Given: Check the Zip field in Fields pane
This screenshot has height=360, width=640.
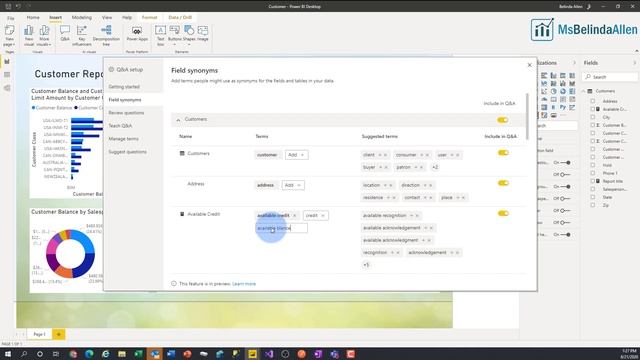Looking at the screenshot, I should point(593,205).
